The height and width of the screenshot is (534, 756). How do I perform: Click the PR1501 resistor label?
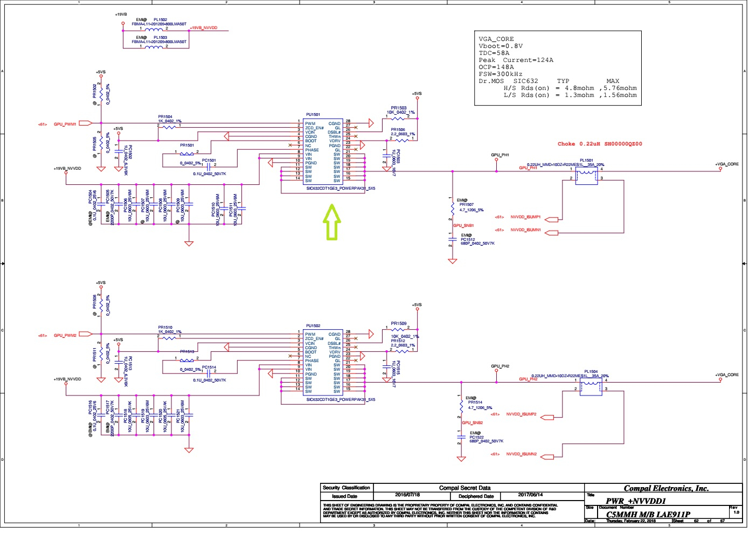pyautogui.click(x=187, y=145)
